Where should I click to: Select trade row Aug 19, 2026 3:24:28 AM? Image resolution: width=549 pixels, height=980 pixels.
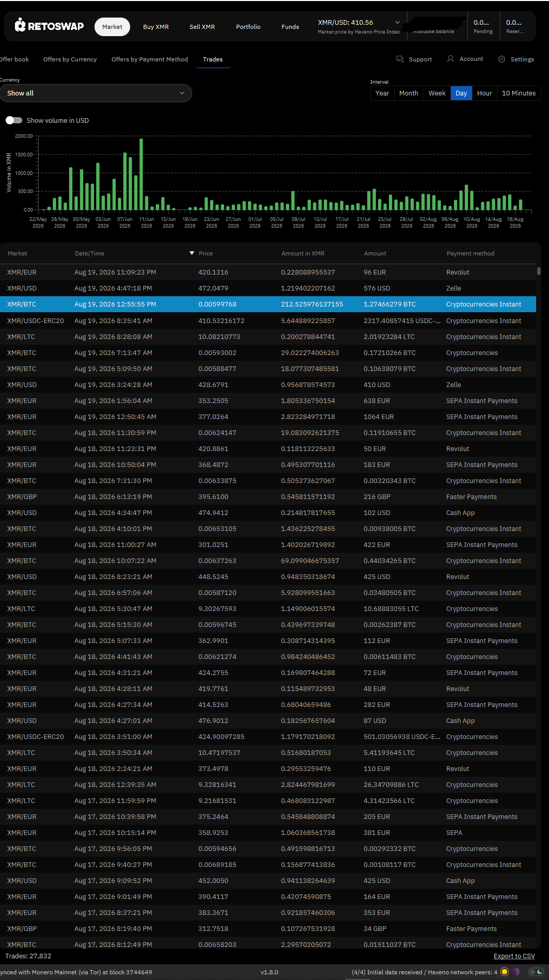pos(268,384)
